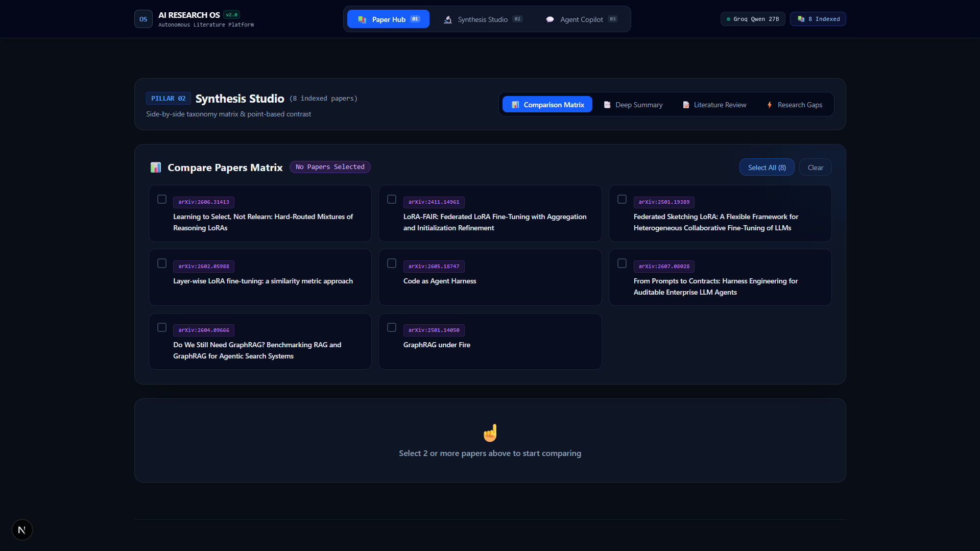Screen dimensions: 980x551
Task: Click the Paper Hub books icon
Action: 362,19
